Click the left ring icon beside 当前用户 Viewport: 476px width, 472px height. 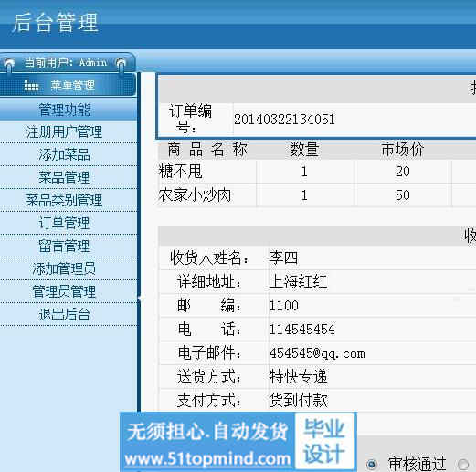tap(9, 64)
